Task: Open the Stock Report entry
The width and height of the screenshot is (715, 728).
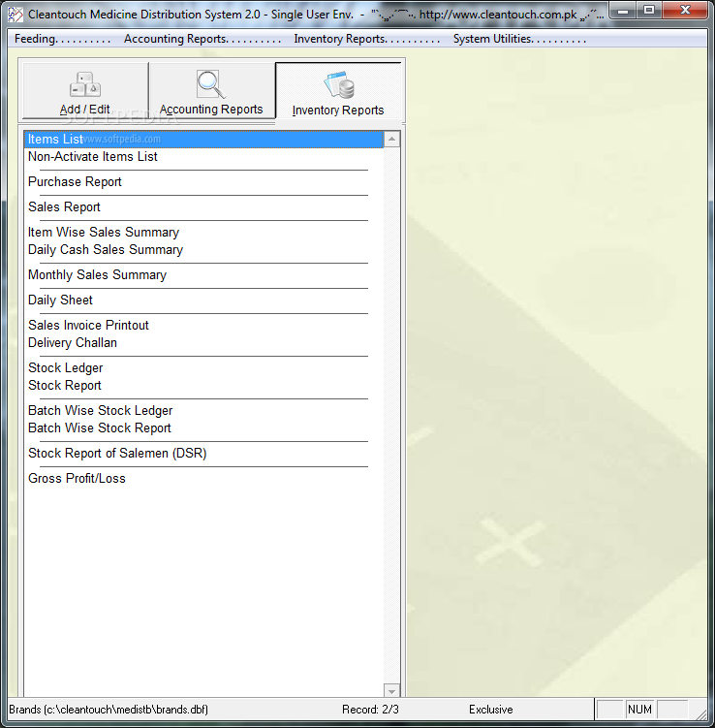Action: coord(65,386)
